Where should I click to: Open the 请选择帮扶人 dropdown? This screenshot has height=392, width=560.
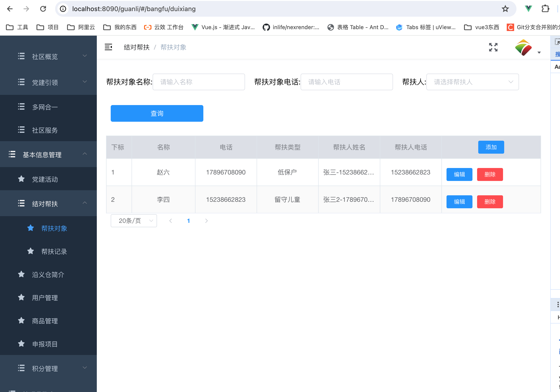tap(472, 82)
